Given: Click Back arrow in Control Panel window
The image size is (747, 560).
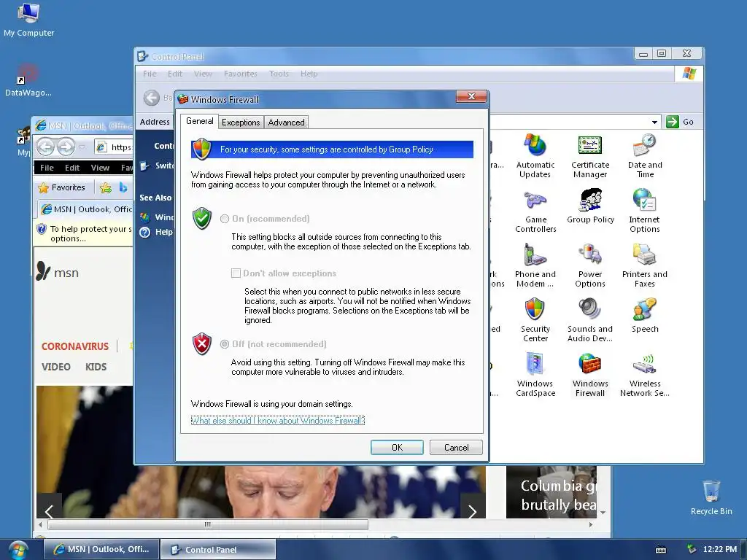Looking at the screenshot, I should tap(152, 98).
